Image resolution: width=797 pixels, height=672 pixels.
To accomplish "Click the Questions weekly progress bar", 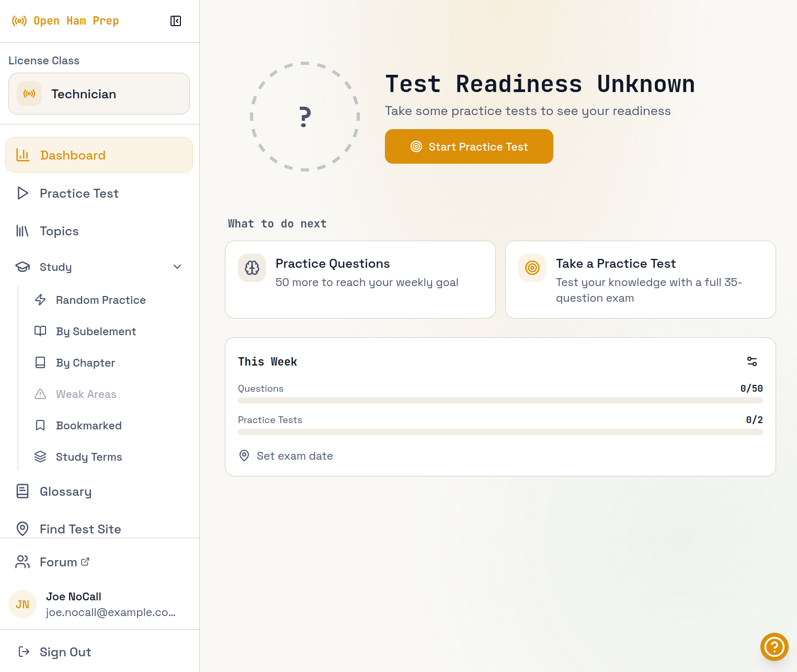I will (x=500, y=401).
